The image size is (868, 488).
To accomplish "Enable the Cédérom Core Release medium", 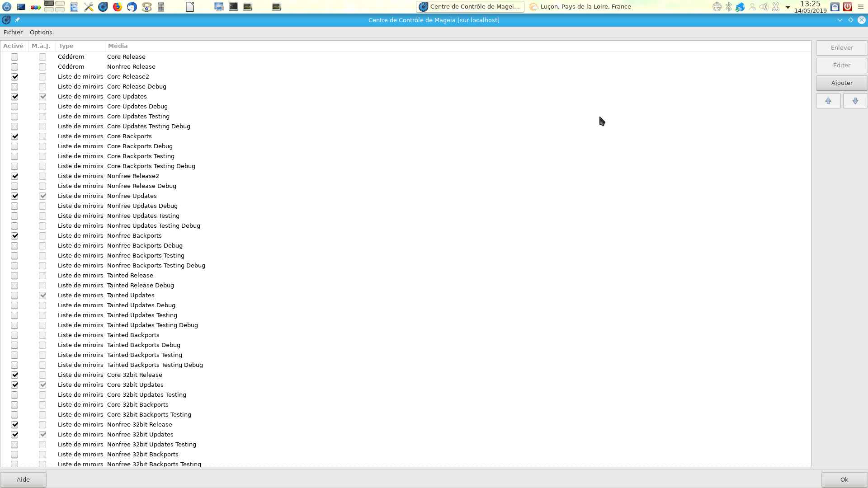I will coord(15,57).
